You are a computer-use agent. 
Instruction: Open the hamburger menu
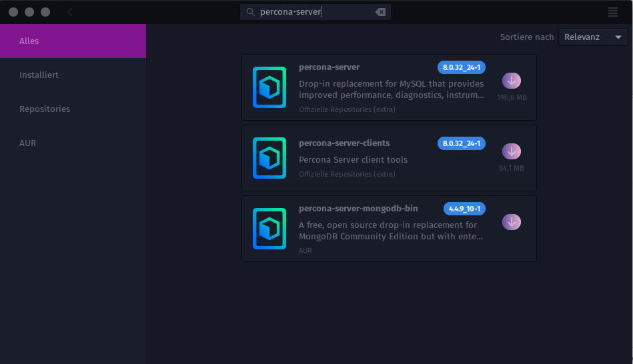tap(613, 12)
